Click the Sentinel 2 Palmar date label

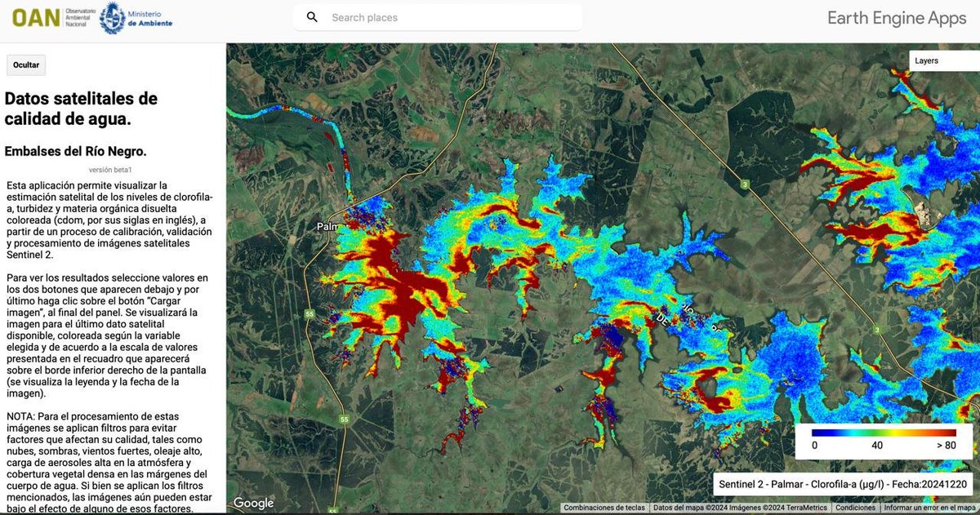[843, 484]
